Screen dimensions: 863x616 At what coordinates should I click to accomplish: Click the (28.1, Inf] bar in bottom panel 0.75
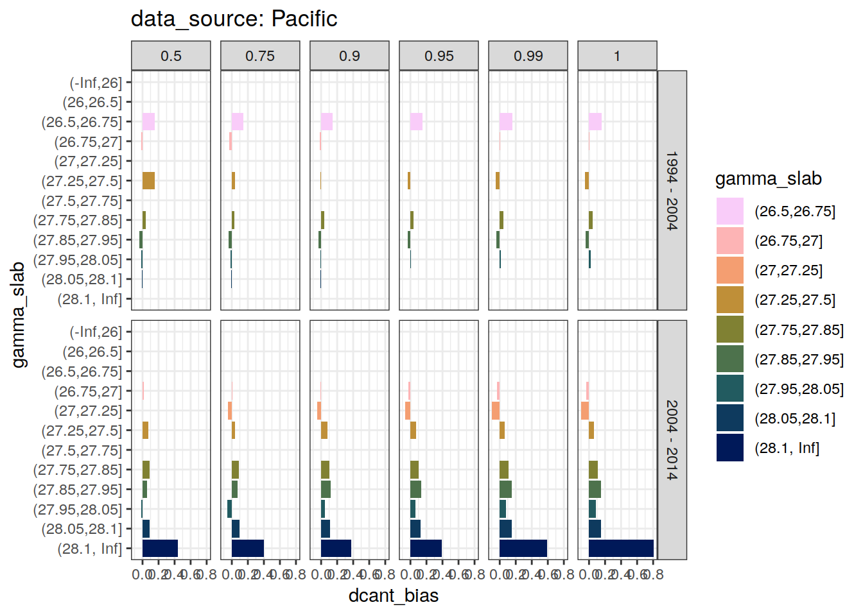tap(248, 549)
